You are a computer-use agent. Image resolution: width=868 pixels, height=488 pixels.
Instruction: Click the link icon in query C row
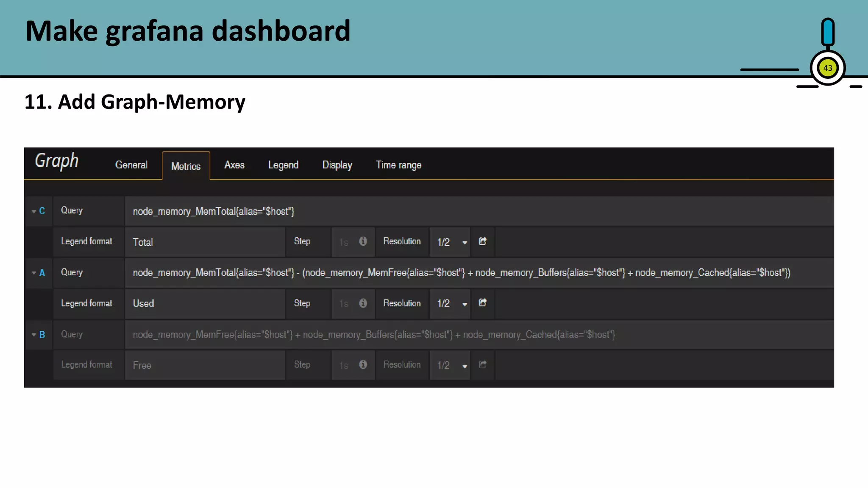(482, 241)
